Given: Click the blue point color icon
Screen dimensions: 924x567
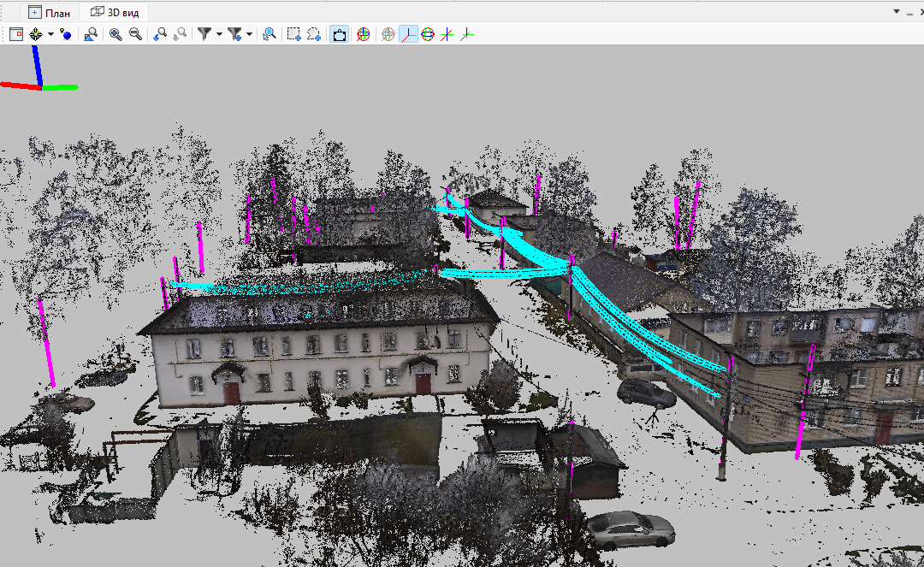Looking at the screenshot, I should coord(65,34).
